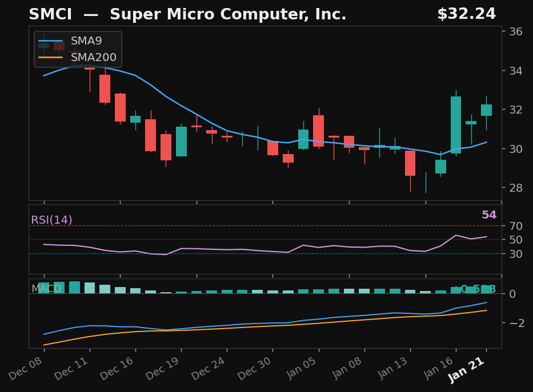Click the last green candle on Jan 21
Image resolution: width=533 pixels, height=392 pixels.
pos(486,110)
